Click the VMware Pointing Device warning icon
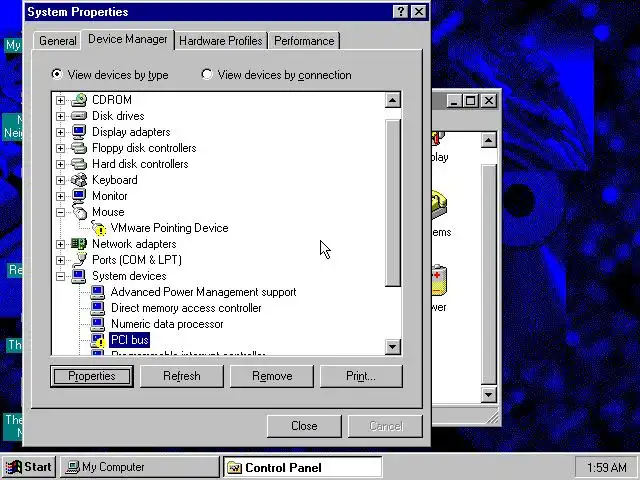The height and width of the screenshot is (480, 640). click(x=98, y=228)
